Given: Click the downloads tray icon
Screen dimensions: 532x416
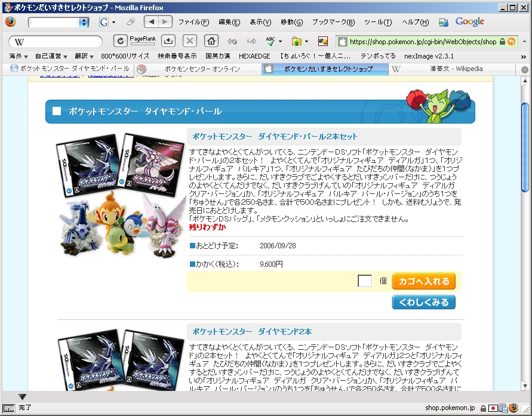Looking at the screenshot, I should click(x=168, y=41).
